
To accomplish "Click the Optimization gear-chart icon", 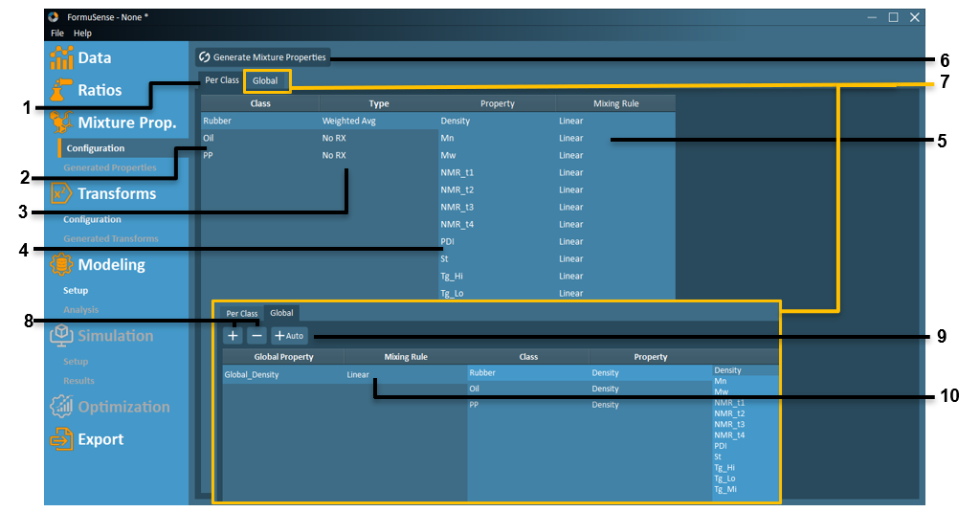I will point(61,407).
